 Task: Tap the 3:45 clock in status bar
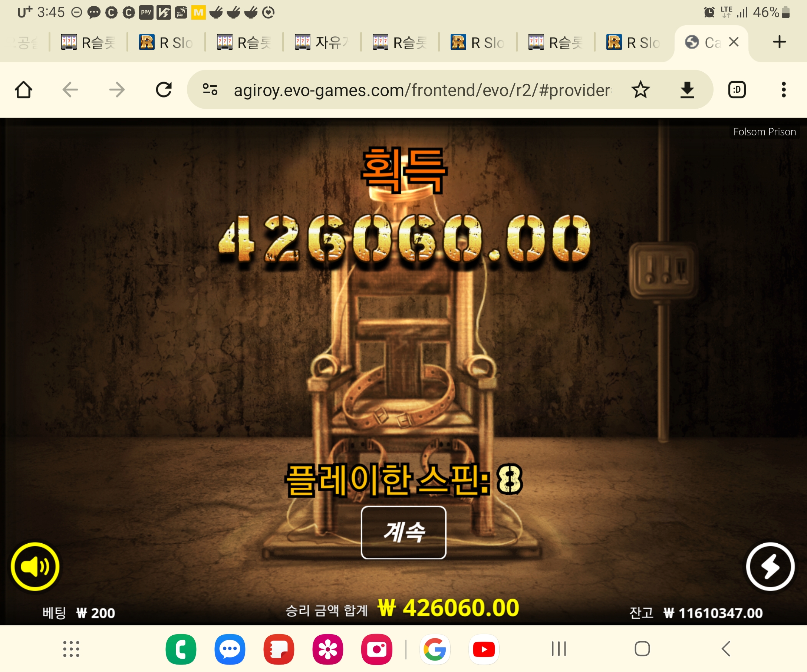click(x=51, y=12)
